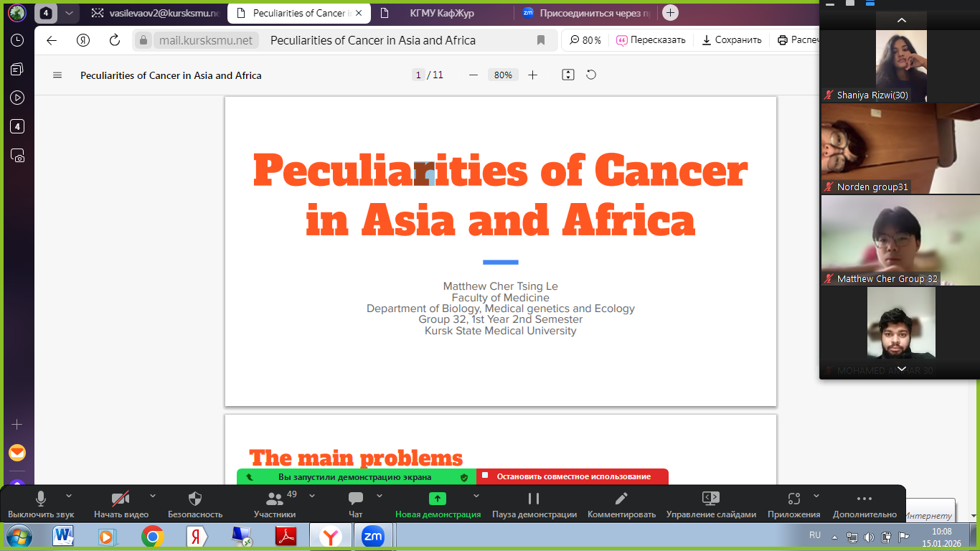The width and height of the screenshot is (980, 551).
Task: Expand the video options arrow beside camera
Action: [152, 495]
